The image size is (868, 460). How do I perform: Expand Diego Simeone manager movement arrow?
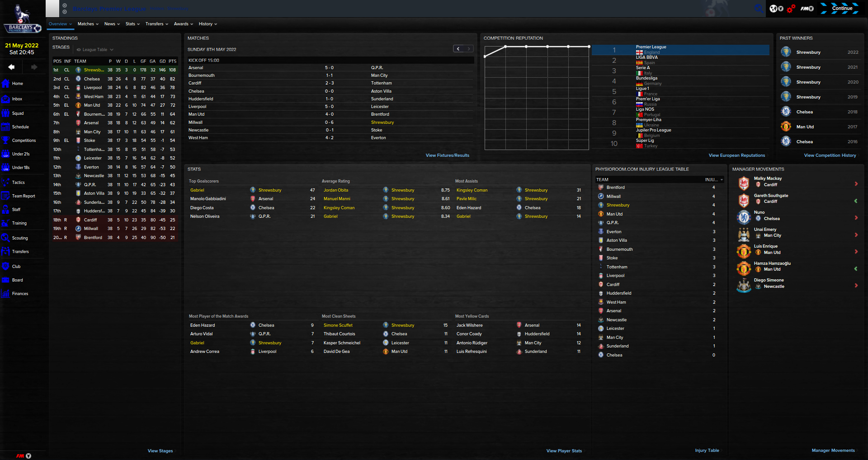(x=856, y=285)
